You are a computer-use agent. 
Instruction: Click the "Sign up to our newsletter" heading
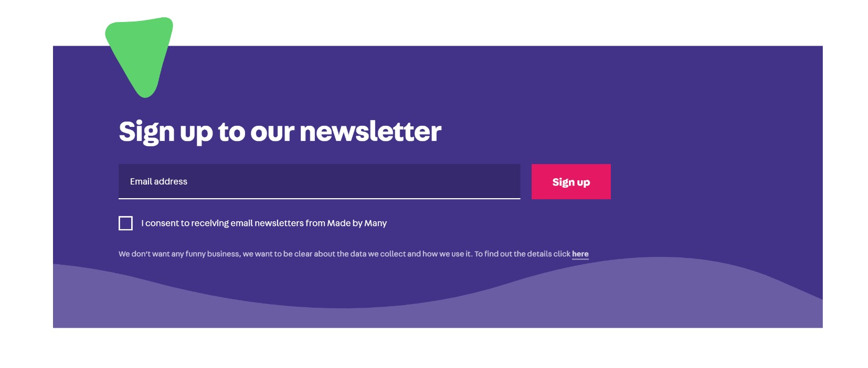point(280,132)
